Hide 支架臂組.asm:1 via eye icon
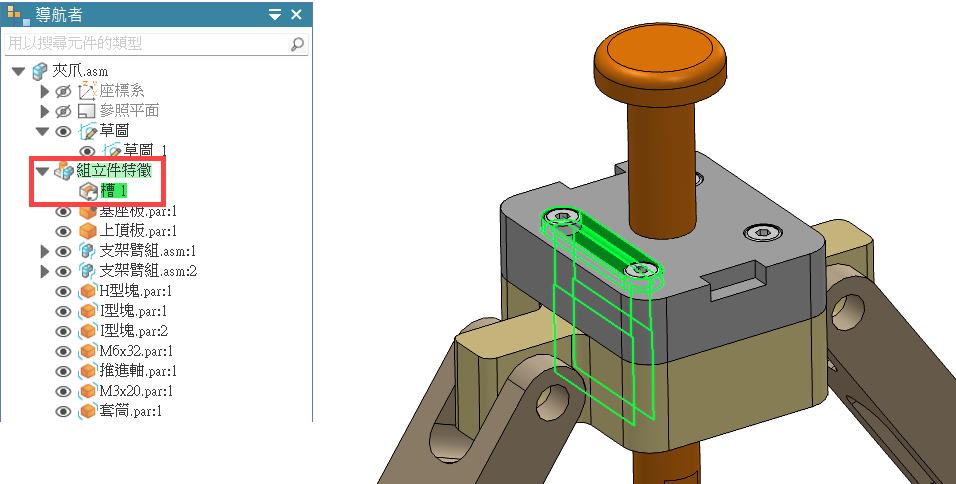The width and height of the screenshot is (956, 484). (63, 251)
